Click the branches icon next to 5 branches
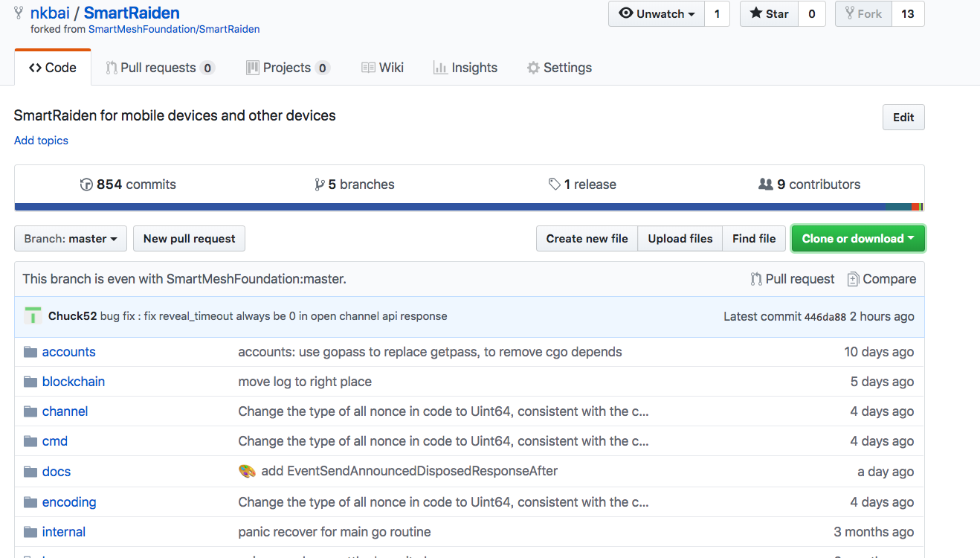This screenshot has height=558, width=980. point(320,185)
